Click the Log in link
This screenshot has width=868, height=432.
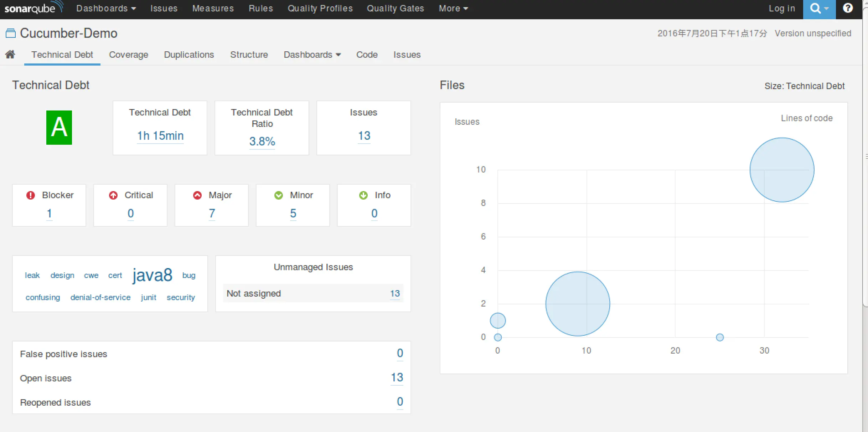782,8
